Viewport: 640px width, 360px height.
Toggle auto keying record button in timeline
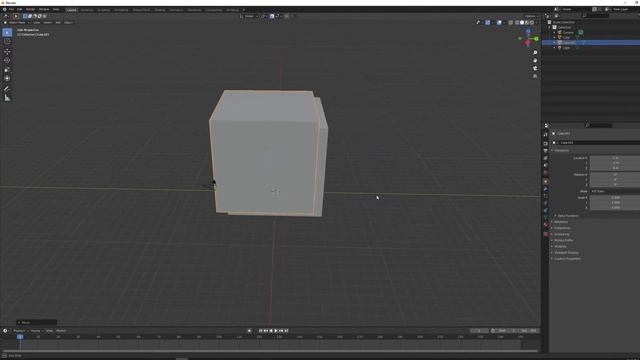point(249,331)
